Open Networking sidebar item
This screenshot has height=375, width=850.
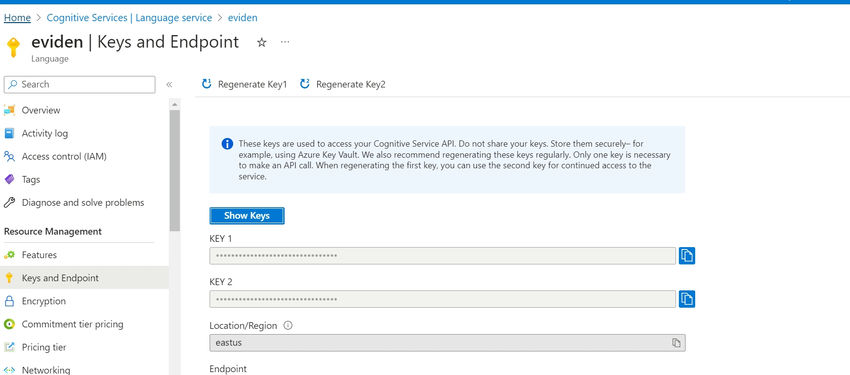pyautogui.click(x=46, y=370)
